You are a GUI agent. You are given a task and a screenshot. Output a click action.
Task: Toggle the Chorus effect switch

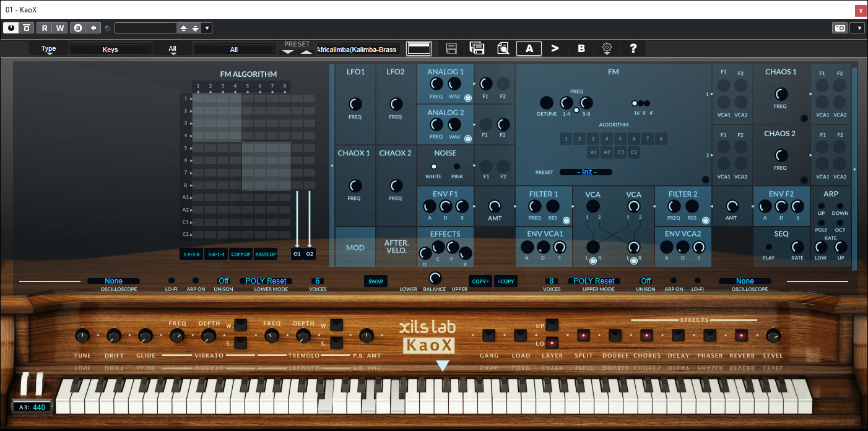coord(646,336)
